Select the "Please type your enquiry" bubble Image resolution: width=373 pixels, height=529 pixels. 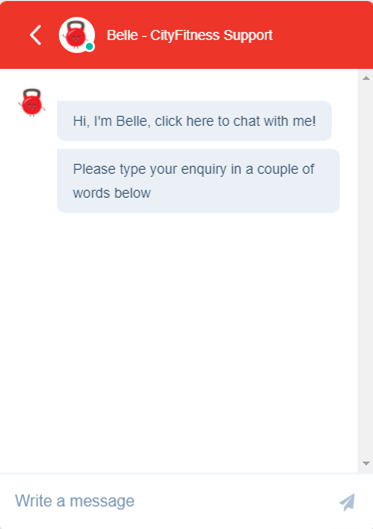[198, 181]
